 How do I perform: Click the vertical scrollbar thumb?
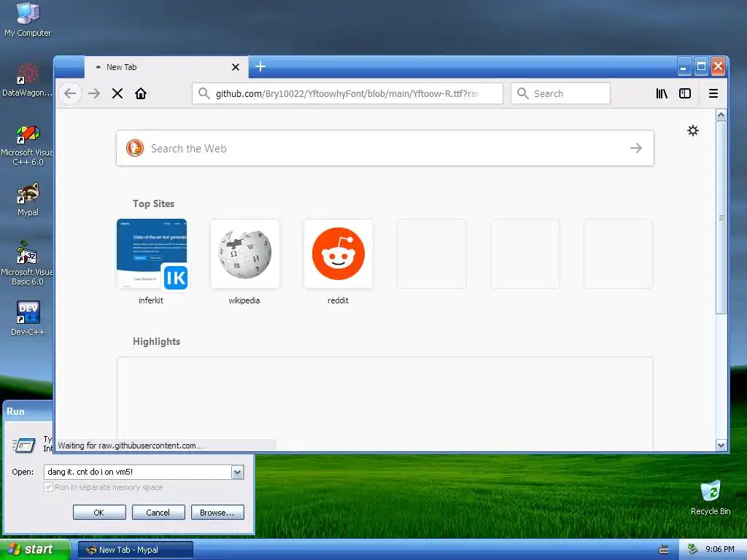click(x=721, y=217)
